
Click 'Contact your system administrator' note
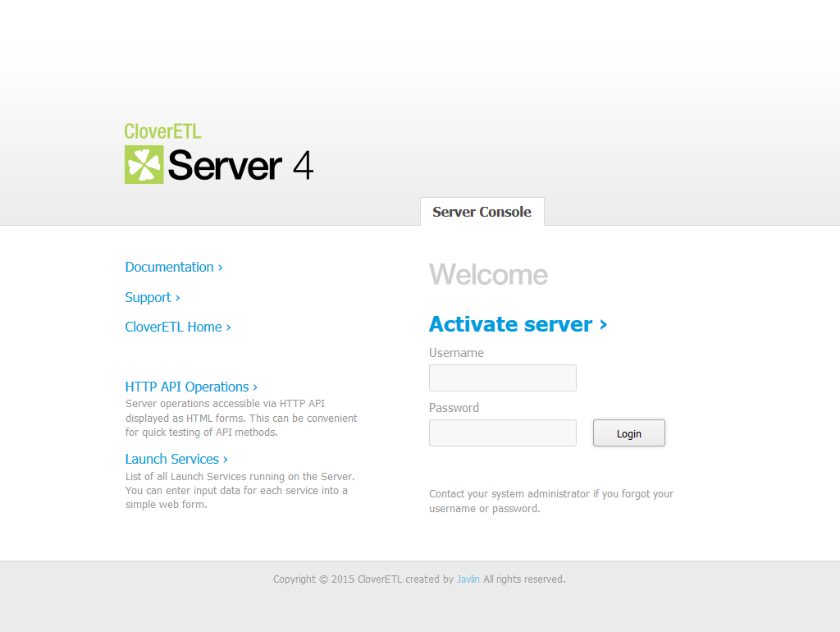click(x=551, y=501)
